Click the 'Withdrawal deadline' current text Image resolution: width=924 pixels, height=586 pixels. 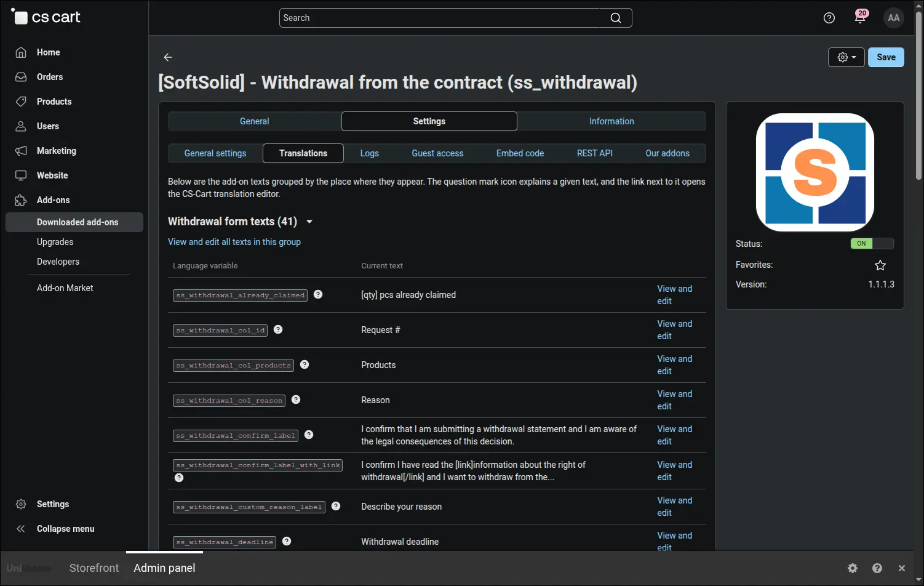(x=400, y=542)
